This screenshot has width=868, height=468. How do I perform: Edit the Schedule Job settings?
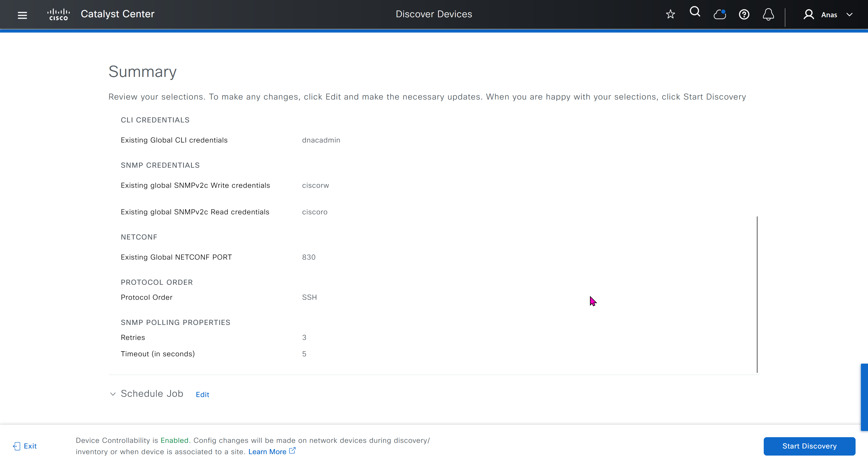tap(203, 394)
